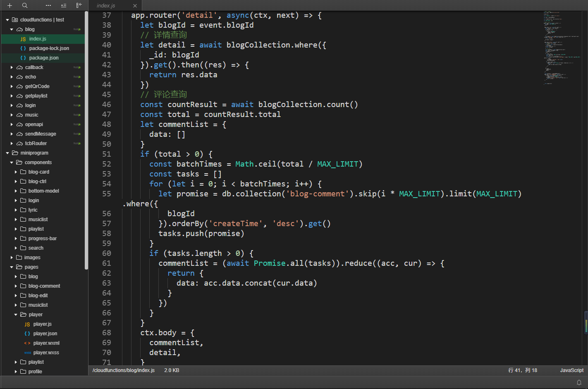Click the /cloudfunctions/blog/index.js path in status bar

point(124,370)
